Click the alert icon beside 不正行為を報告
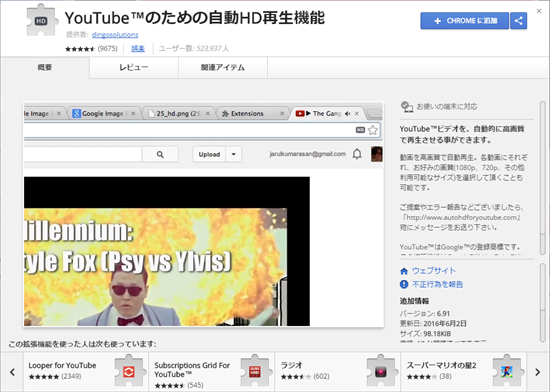 (404, 284)
